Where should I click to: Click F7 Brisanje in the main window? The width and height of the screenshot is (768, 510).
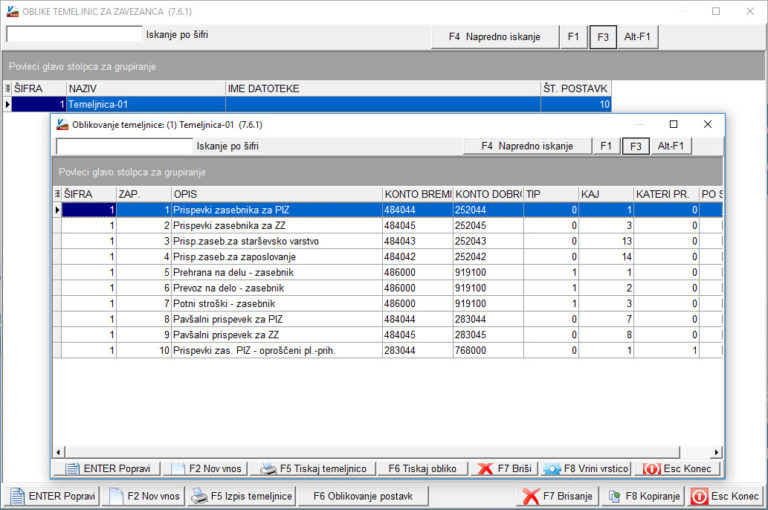[x=558, y=496]
